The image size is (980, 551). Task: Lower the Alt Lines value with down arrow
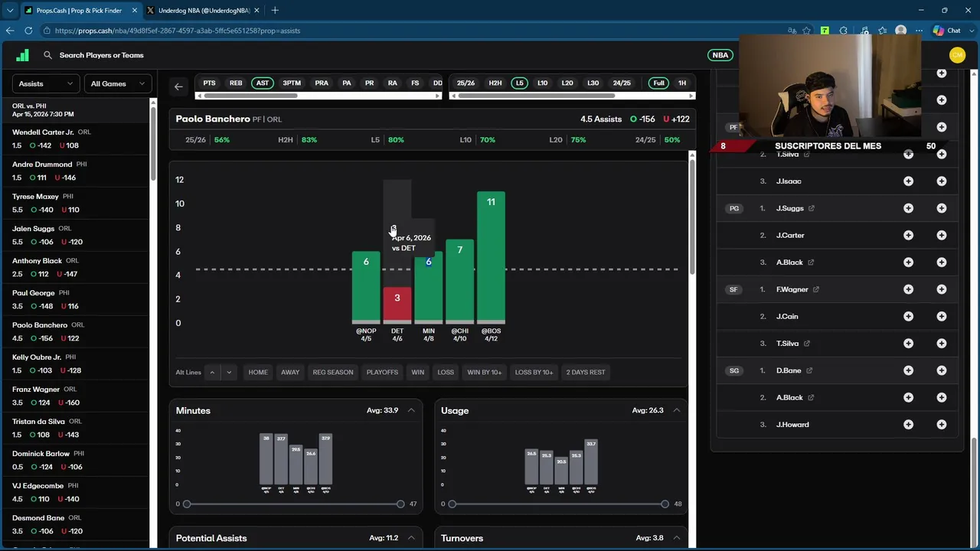[228, 372]
